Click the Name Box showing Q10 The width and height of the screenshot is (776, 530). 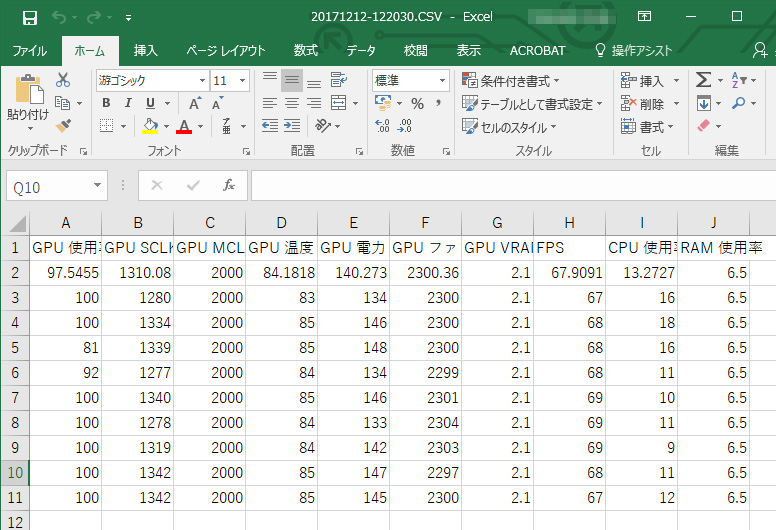pyautogui.click(x=48, y=187)
